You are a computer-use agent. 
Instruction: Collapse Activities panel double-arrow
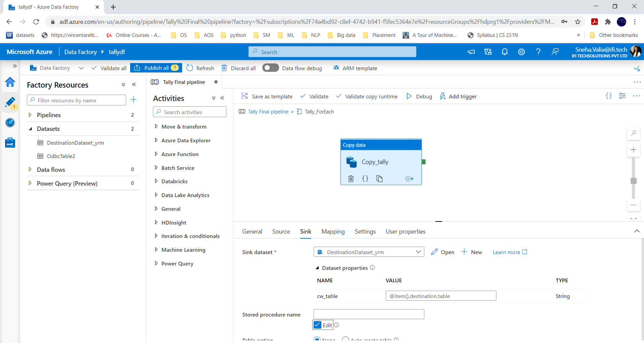click(x=222, y=98)
